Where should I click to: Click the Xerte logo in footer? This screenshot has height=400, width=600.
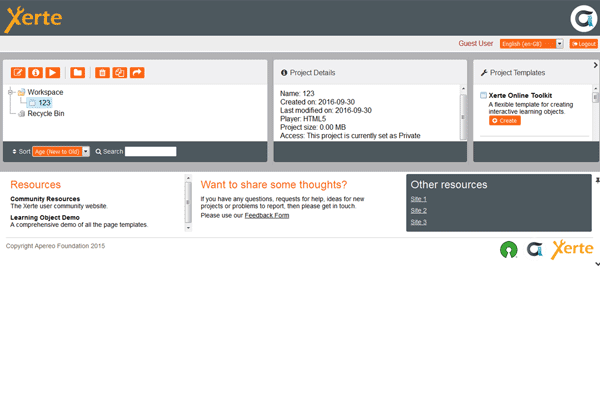point(572,250)
